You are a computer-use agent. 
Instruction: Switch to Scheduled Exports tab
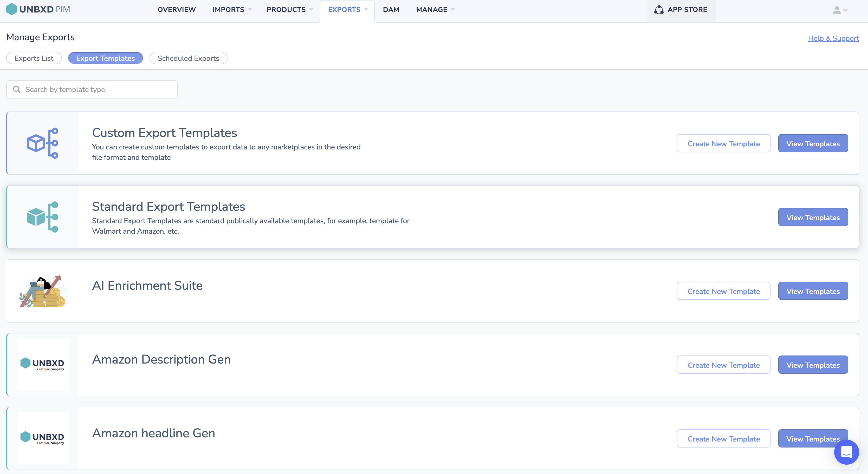188,58
